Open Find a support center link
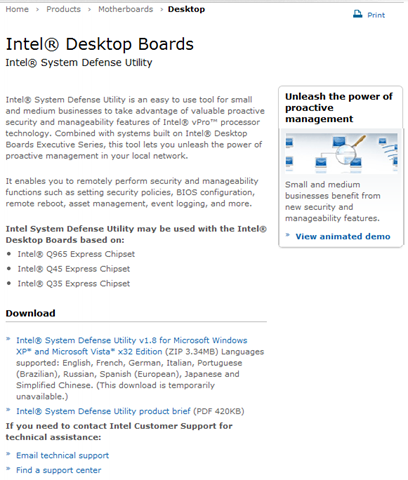This screenshot has width=408, height=480. click(x=59, y=470)
